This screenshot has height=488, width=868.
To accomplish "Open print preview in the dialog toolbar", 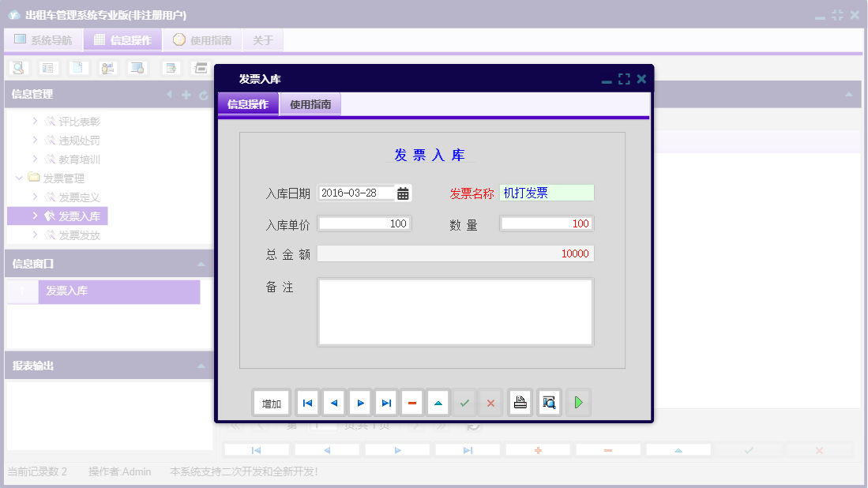I will (x=548, y=402).
